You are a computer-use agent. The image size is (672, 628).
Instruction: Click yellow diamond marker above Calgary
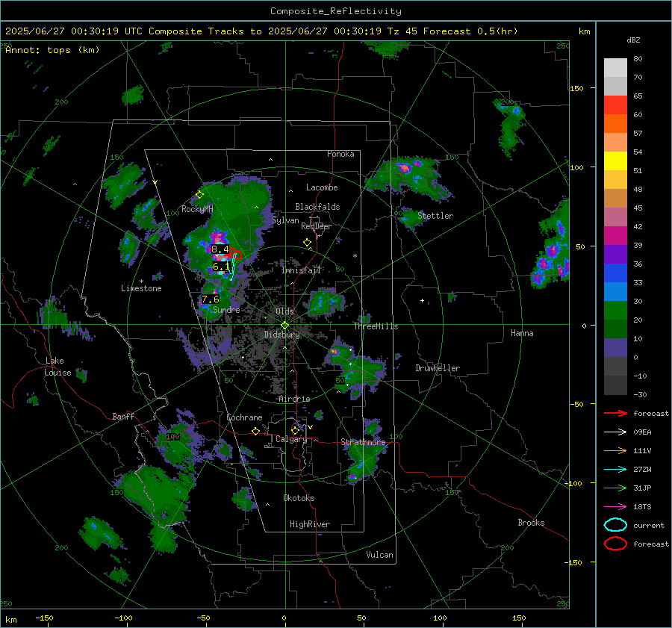click(295, 430)
